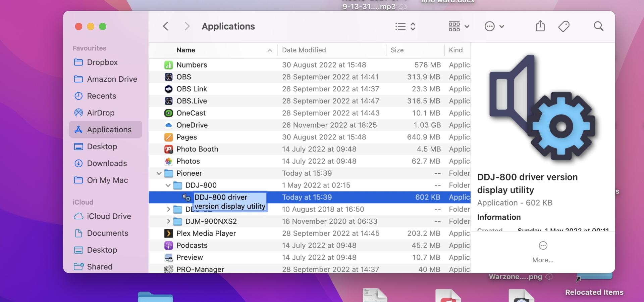Click the "OBS.Live" file name
Image resolution: width=644 pixels, height=302 pixels.
point(192,101)
